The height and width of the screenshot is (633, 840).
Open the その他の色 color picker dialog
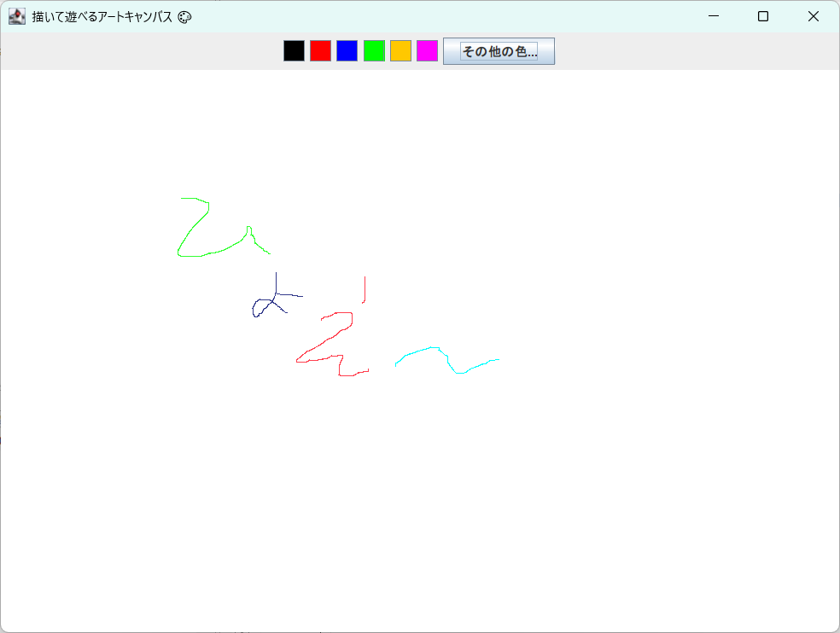(499, 51)
